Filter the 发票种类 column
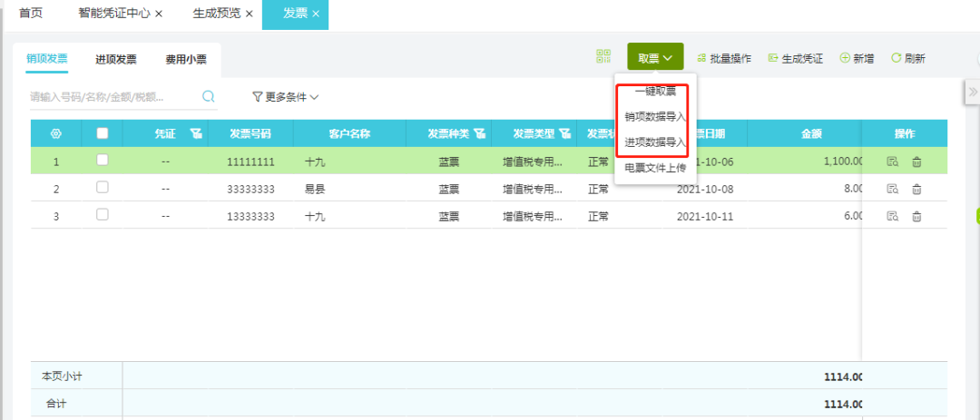 click(480, 133)
